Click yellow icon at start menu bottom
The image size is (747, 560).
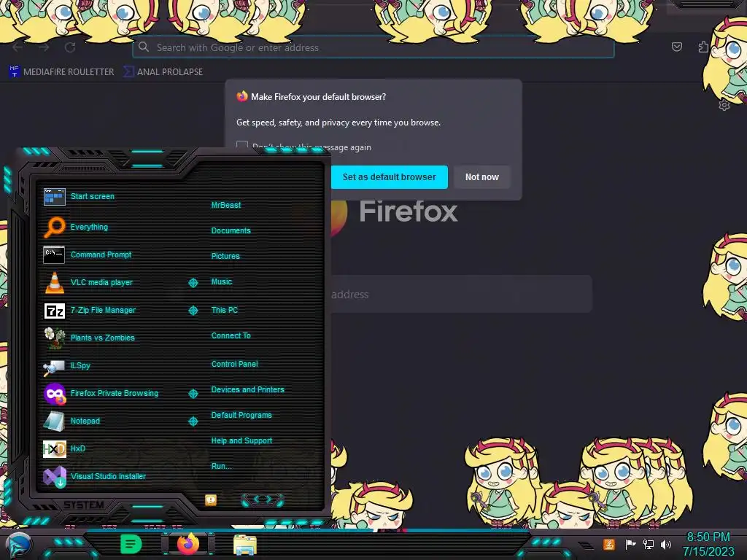[x=211, y=499]
